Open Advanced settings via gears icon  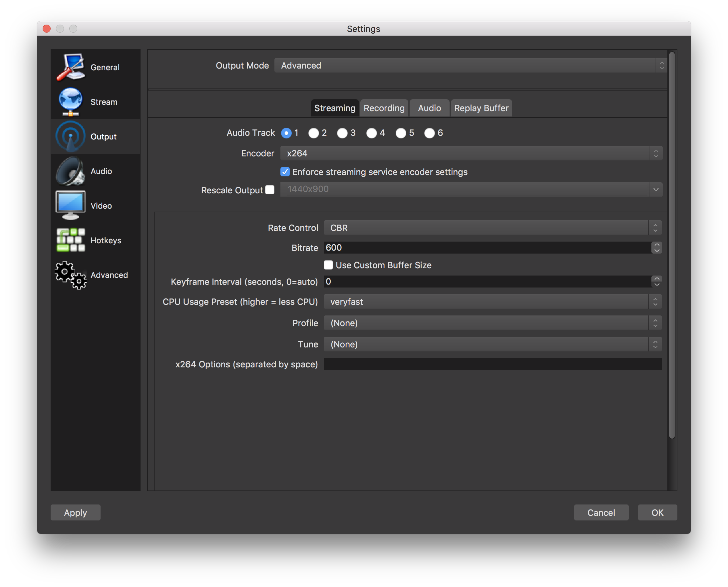[x=70, y=275]
